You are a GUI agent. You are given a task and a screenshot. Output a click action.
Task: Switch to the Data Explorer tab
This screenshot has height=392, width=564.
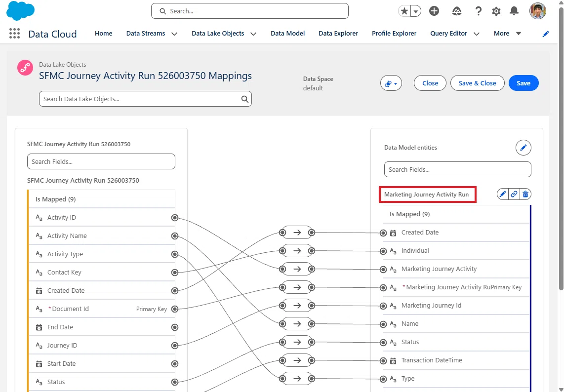(338, 34)
